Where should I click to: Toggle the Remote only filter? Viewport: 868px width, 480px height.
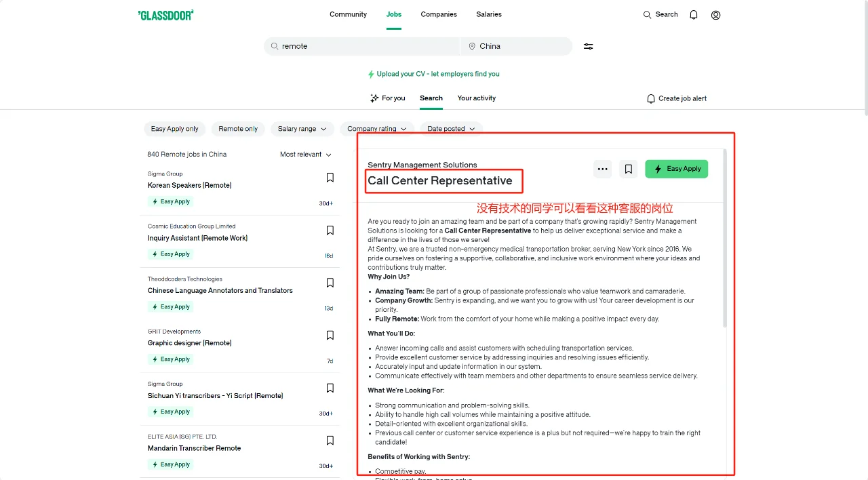pyautogui.click(x=238, y=129)
